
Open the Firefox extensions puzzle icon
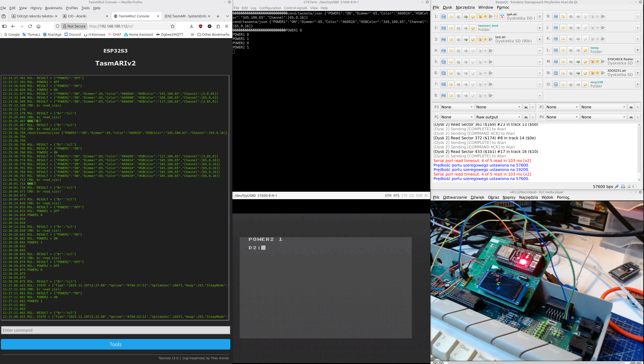click(218, 26)
